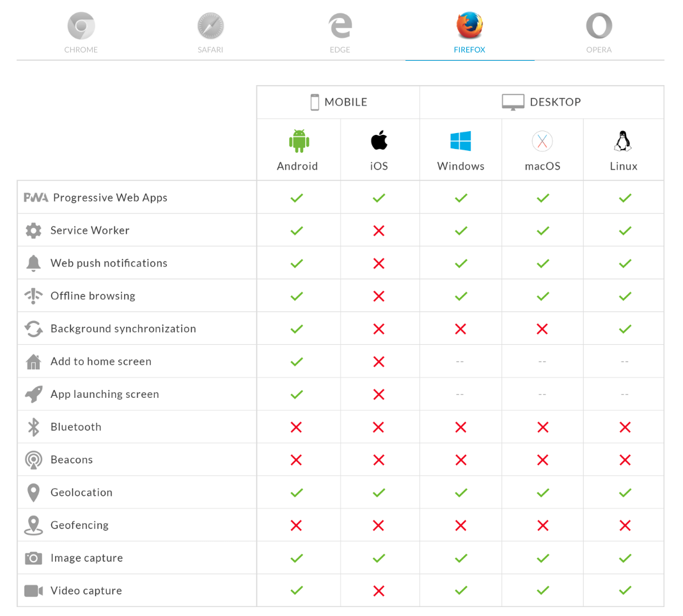The width and height of the screenshot is (683, 616).
Task: Click the Bluetooth row label
Action: click(x=76, y=427)
